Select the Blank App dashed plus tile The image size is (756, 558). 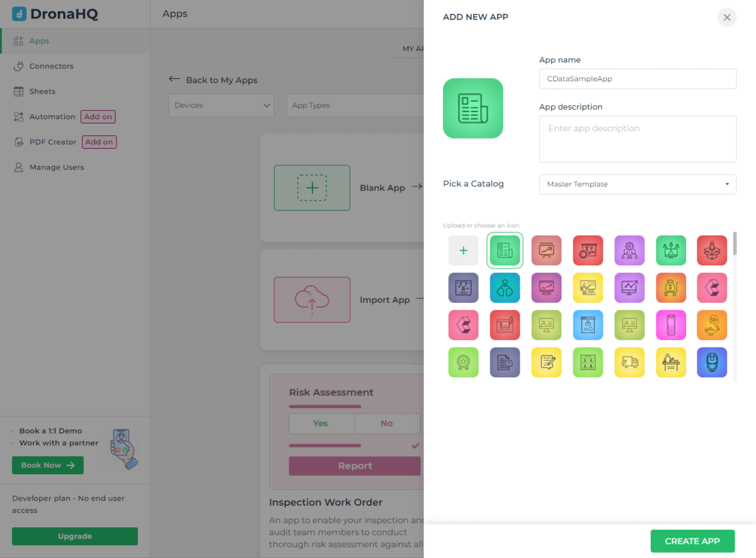coord(312,188)
